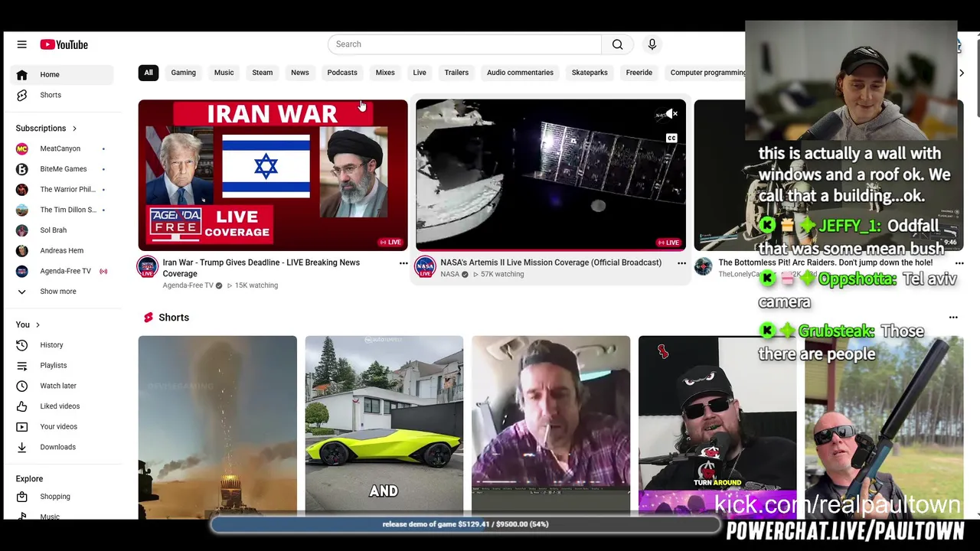
Task: Open Agenda-Free TV subscription in sidebar
Action: (x=63, y=271)
